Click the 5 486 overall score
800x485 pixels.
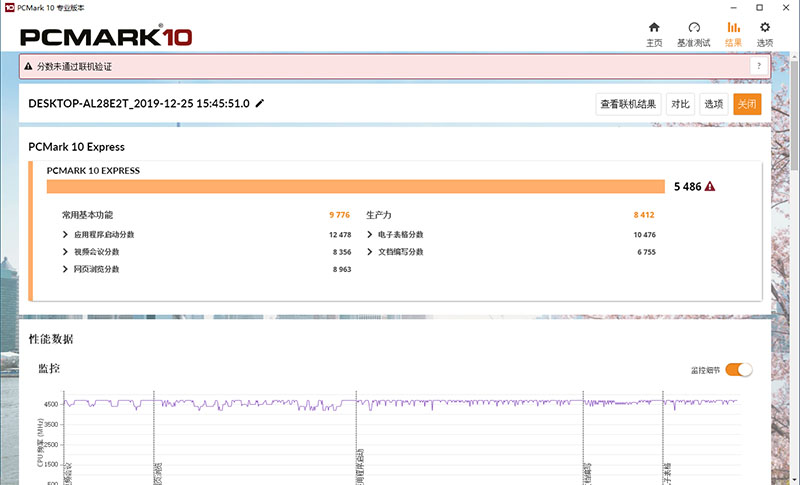687,187
